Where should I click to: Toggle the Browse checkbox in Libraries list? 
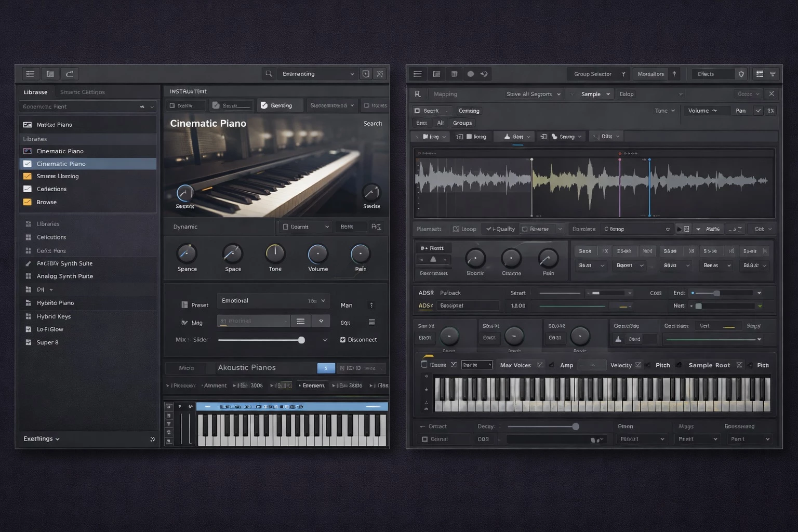click(x=28, y=202)
